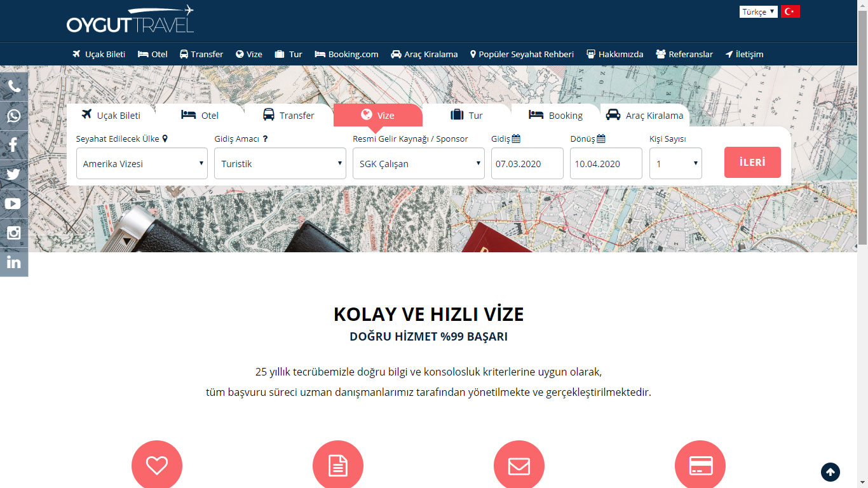Click the calendar icon next to Gidiş
The height and width of the screenshot is (488, 868).
click(x=516, y=139)
